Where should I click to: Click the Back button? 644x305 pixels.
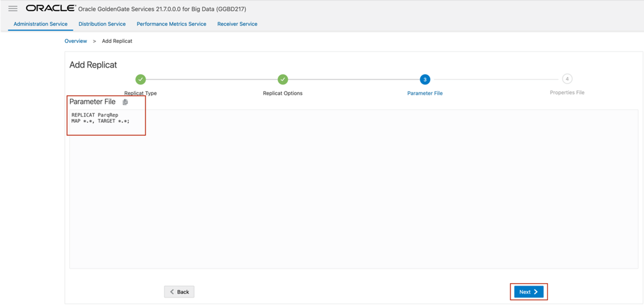(179, 292)
